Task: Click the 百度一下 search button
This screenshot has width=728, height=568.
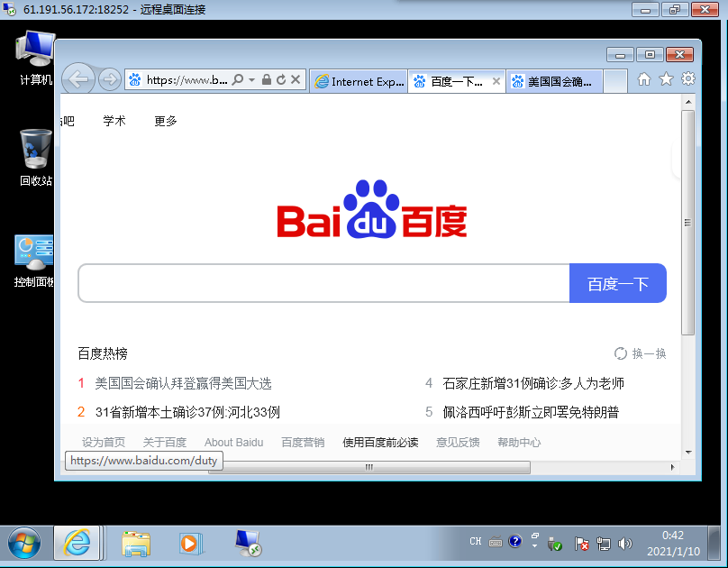Action: 618,283
